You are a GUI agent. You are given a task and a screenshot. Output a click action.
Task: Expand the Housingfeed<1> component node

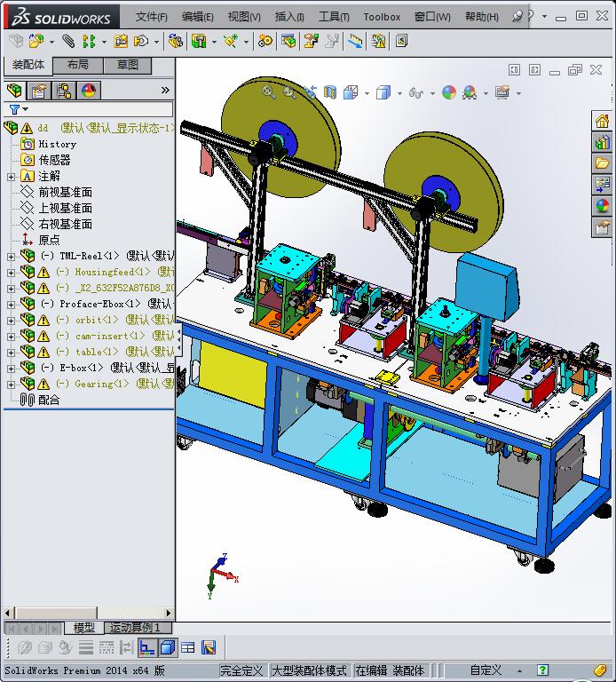click(11, 273)
